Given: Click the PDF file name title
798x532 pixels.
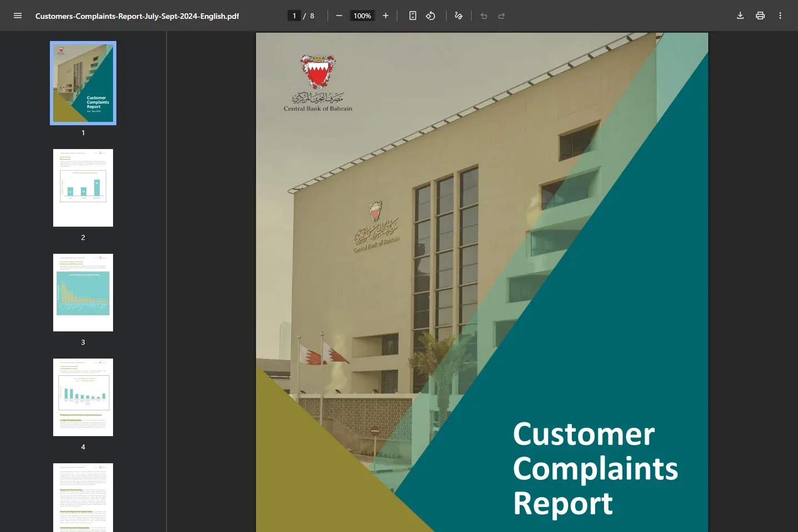Looking at the screenshot, I should pos(137,16).
